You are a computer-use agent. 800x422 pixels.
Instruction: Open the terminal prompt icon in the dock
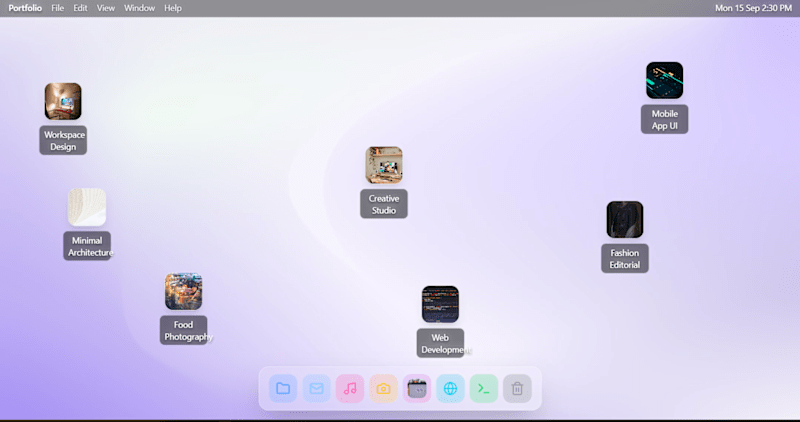[x=484, y=388]
